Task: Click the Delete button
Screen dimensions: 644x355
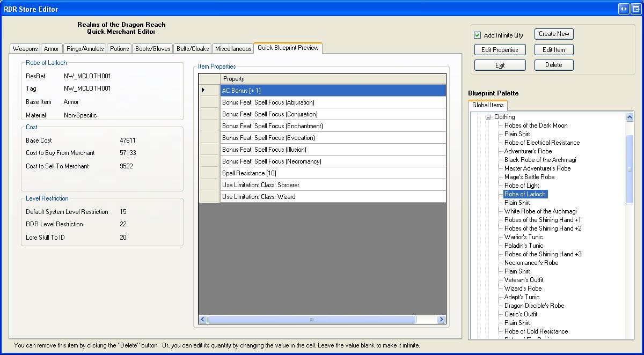Action: click(554, 65)
